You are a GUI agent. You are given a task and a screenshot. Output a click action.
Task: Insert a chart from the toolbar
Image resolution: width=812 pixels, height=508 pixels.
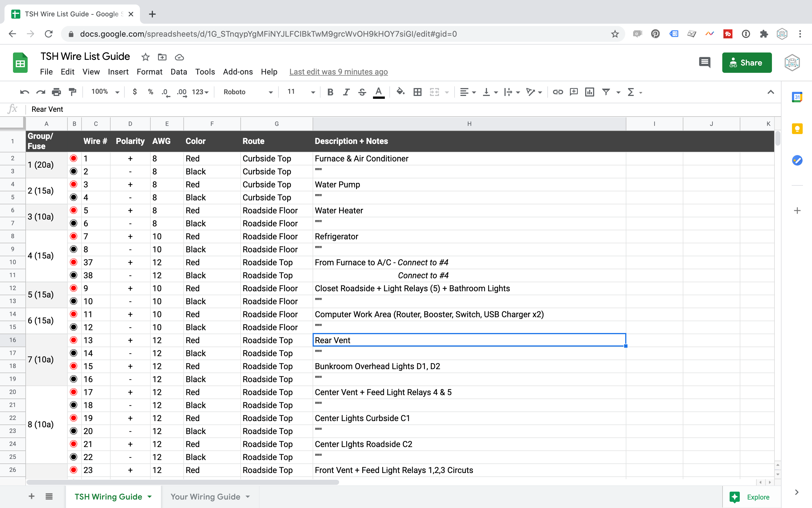click(x=589, y=92)
